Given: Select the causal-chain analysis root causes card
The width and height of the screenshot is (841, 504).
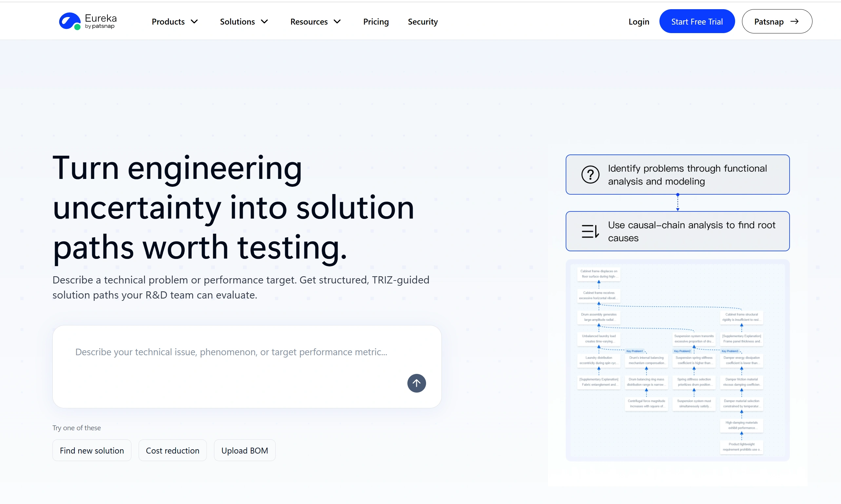Looking at the screenshot, I should 677,231.
